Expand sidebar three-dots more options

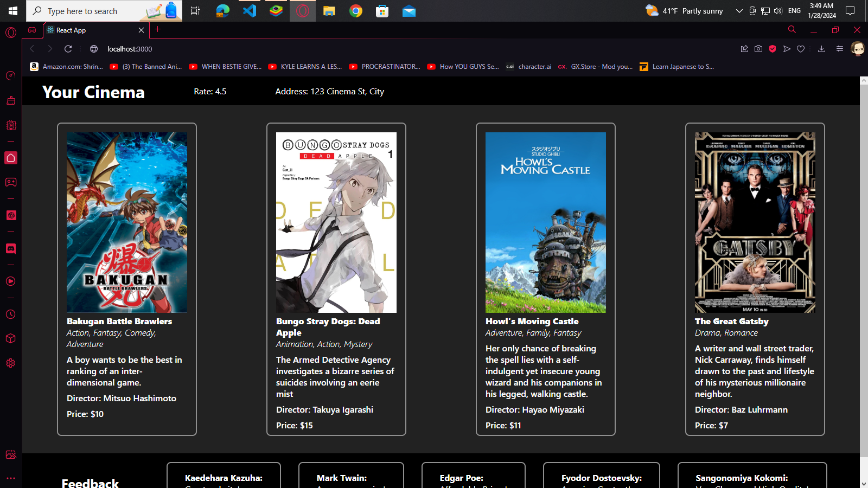tap(11, 478)
